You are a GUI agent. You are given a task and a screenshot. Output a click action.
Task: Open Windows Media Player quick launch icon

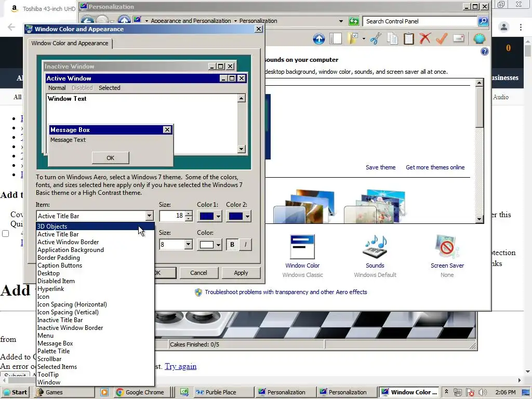(x=104, y=392)
